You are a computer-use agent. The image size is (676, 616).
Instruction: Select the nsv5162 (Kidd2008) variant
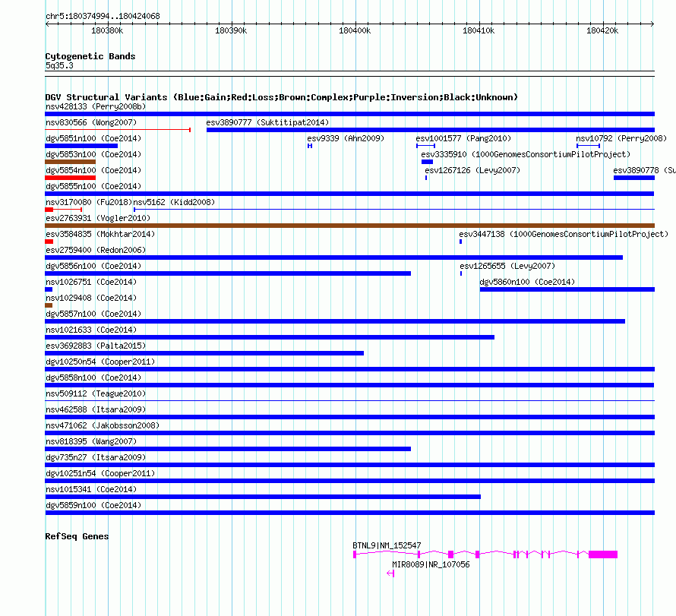pos(394,210)
